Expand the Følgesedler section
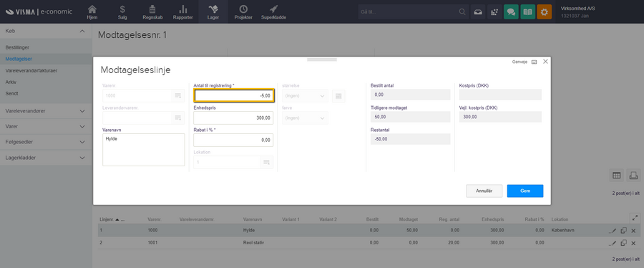This screenshot has width=644, height=268. 82,142
